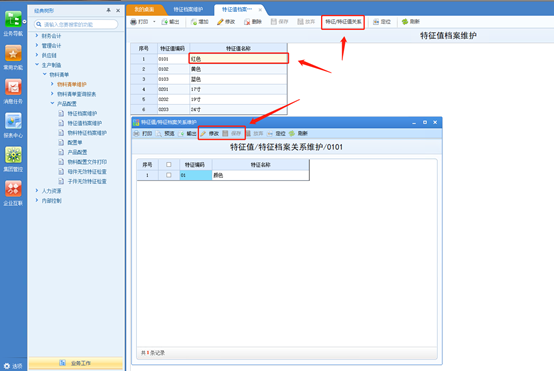Image resolution: width=554 pixels, height=371 pixels.
Task: Open the 常用功能 star icon
Action: [13, 53]
